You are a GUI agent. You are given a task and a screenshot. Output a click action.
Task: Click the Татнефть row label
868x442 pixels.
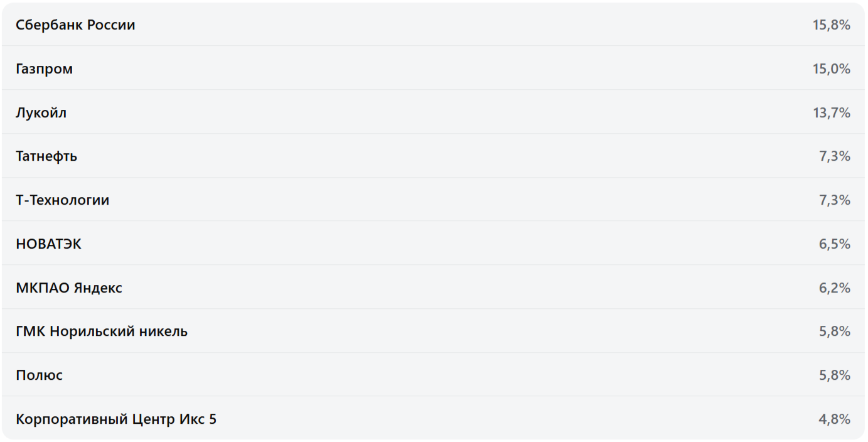tap(46, 156)
